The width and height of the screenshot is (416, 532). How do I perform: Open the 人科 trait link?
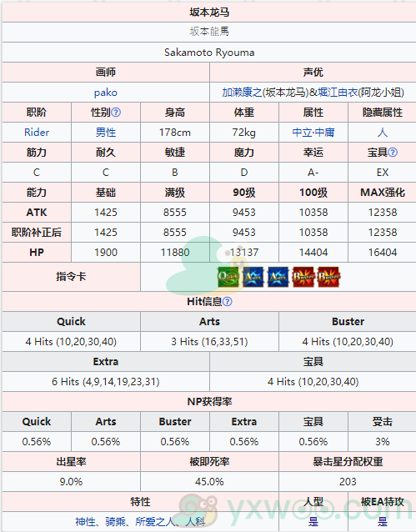[x=195, y=521]
